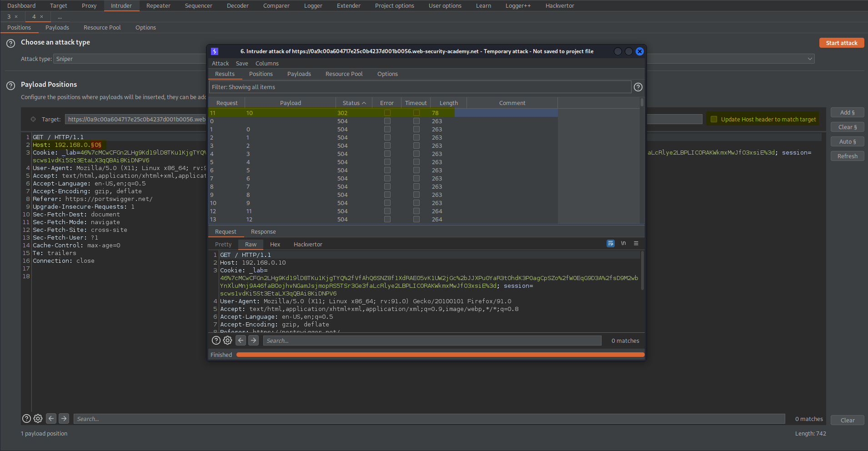Select Hex view tab
This screenshot has width=868, height=451.
[275, 245]
